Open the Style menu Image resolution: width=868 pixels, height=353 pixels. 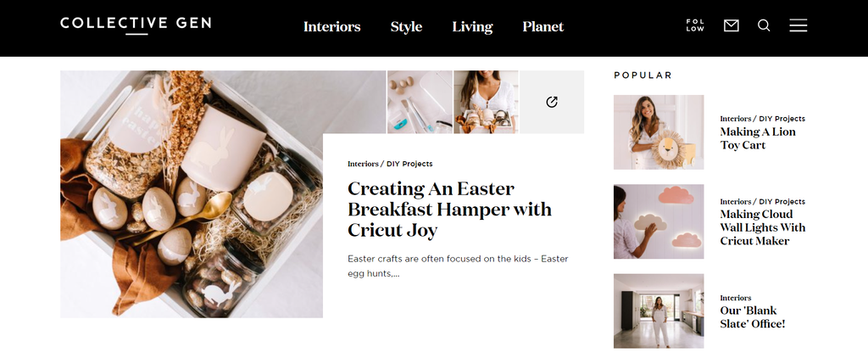pos(406,26)
